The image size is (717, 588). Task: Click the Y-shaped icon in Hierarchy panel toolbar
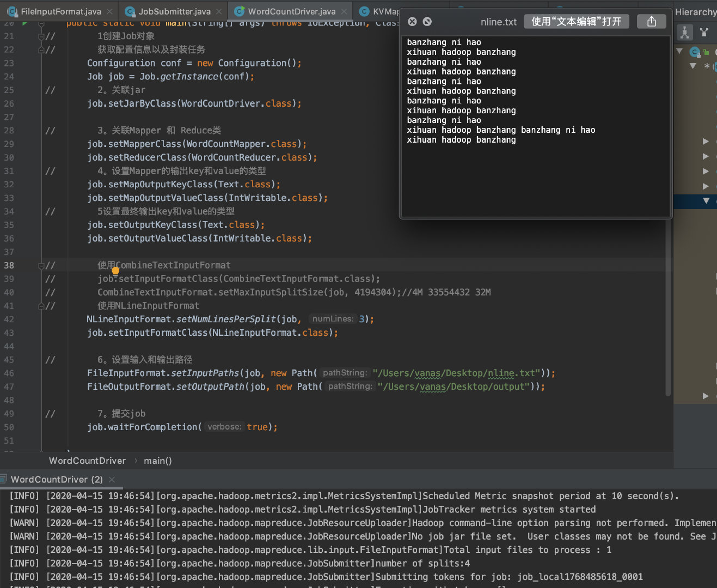(704, 32)
